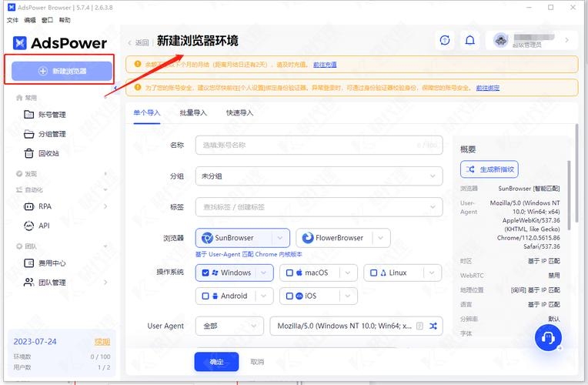Open the 编辑 menu
Viewport: 588px width, 385px height.
tap(30, 20)
